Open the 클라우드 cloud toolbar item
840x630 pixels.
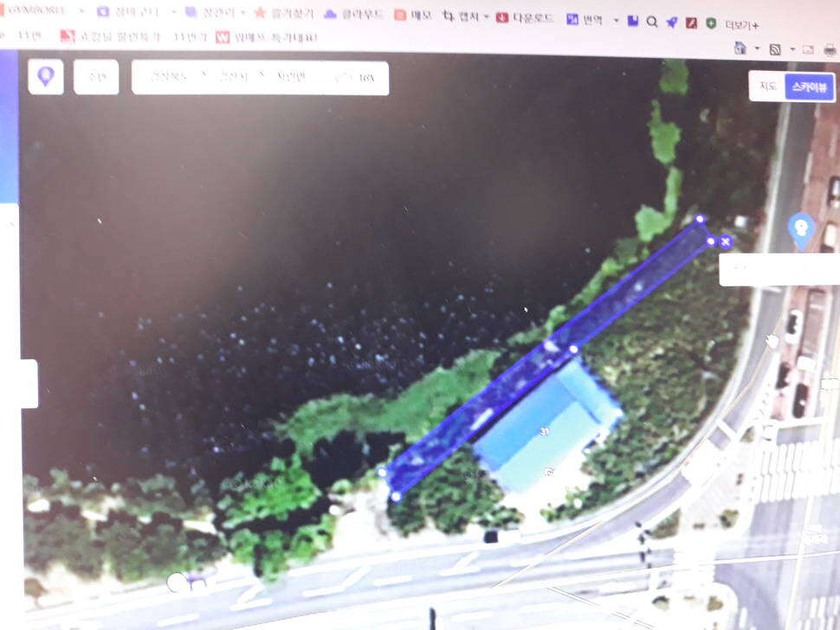[353, 15]
